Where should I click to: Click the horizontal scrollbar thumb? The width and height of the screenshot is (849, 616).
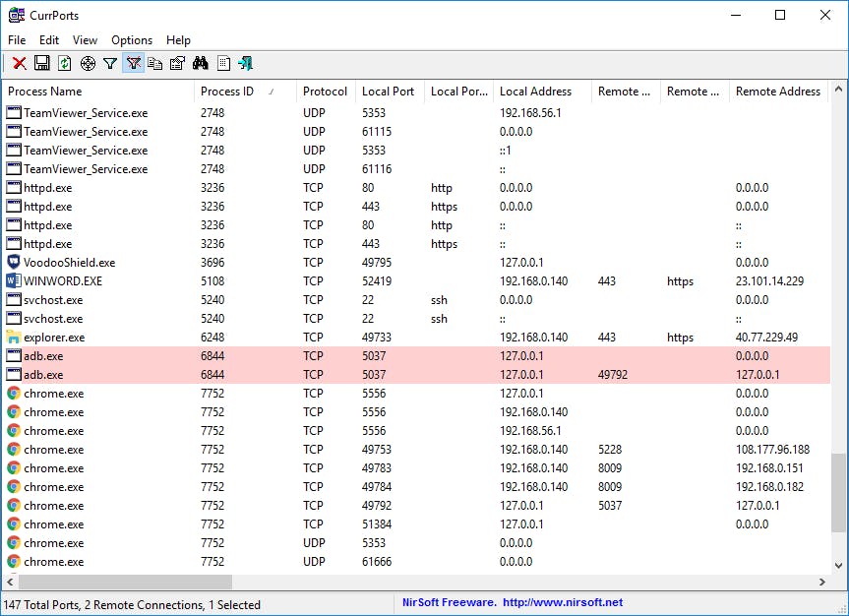tap(126, 582)
